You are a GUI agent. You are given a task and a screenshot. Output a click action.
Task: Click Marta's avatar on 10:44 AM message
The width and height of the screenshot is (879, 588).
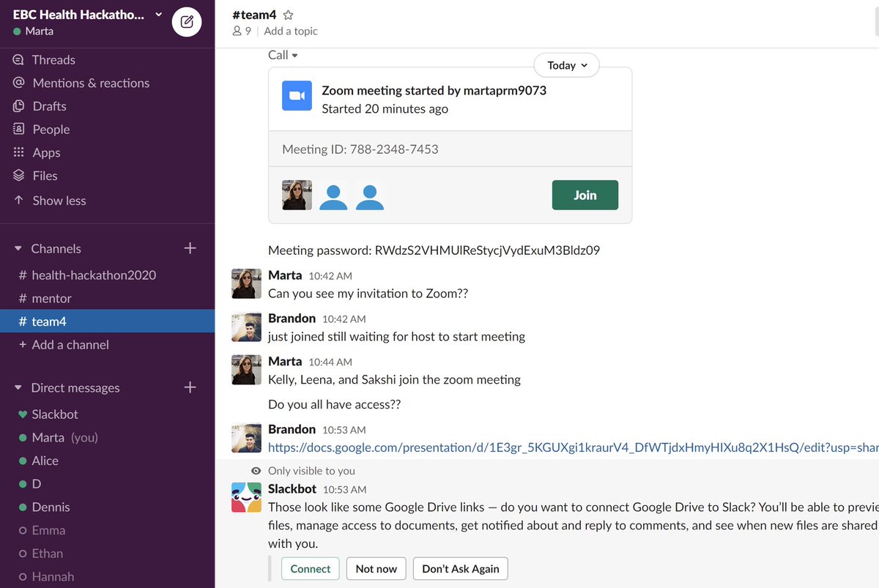point(246,370)
